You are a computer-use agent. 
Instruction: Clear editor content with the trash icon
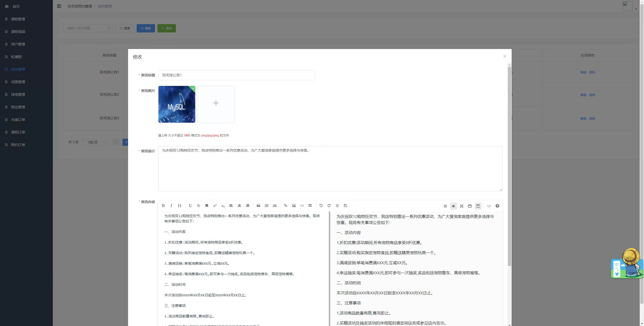click(x=337, y=206)
